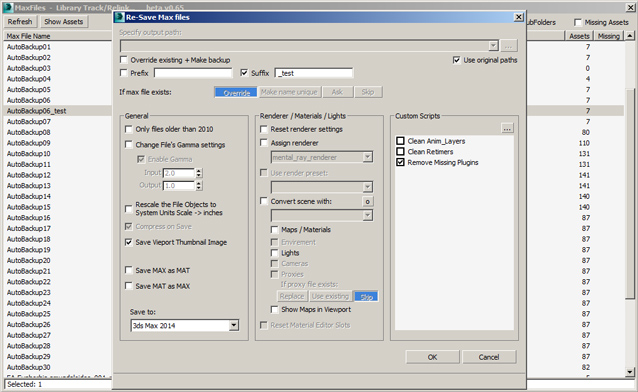Toggle Reset Material Editor Slots
This screenshot has height=392, width=638.
pos(264,325)
